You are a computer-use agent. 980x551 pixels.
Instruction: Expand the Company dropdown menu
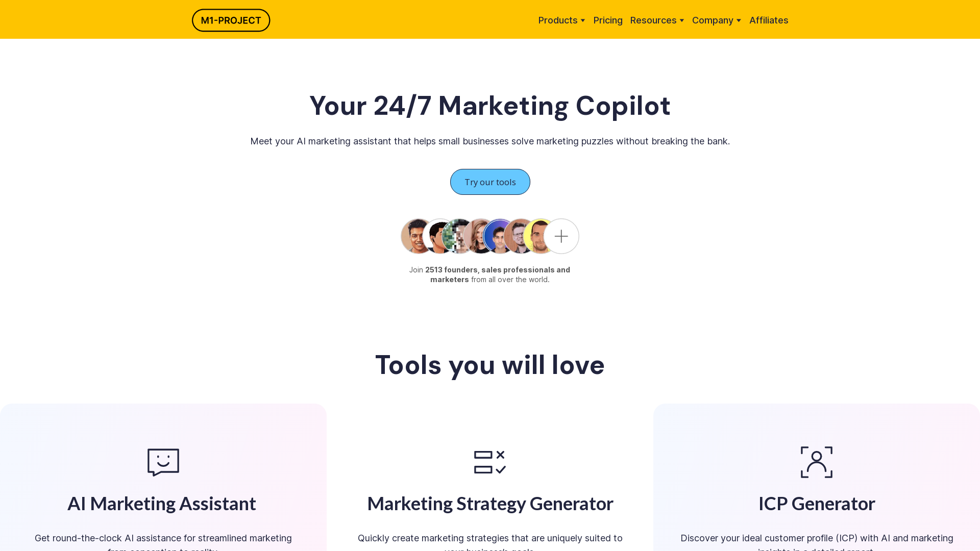pyautogui.click(x=717, y=20)
